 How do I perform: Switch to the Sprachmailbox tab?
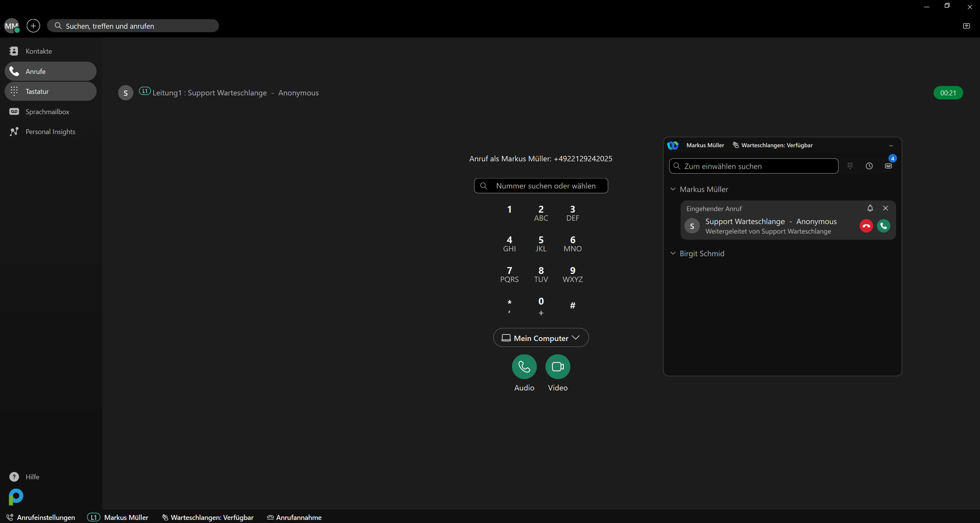click(47, 111)
